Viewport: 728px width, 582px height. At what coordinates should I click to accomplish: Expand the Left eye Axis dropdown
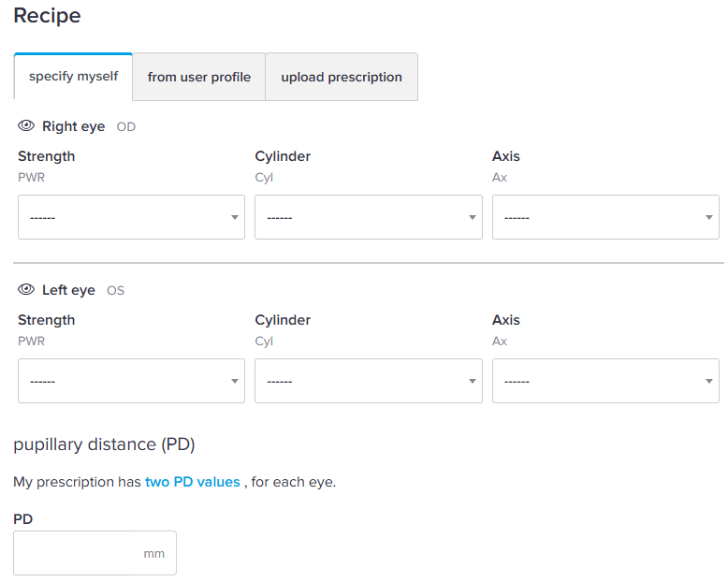(605, 381)
